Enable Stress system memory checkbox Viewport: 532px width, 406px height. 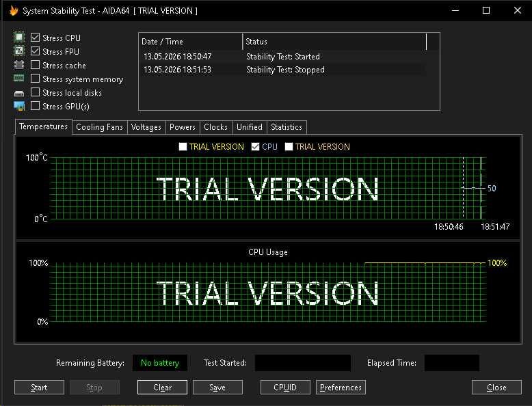[x=35, y=79]
